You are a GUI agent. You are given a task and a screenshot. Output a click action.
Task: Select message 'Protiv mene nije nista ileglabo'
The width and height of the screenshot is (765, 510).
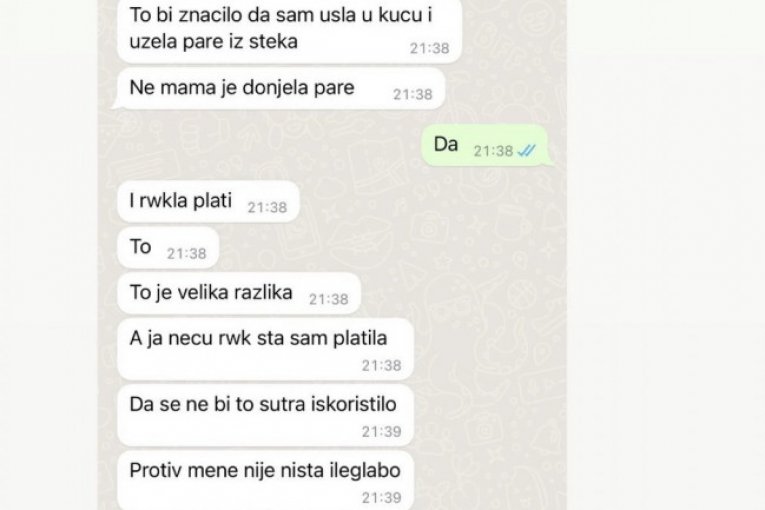click(x=265, y=481)
